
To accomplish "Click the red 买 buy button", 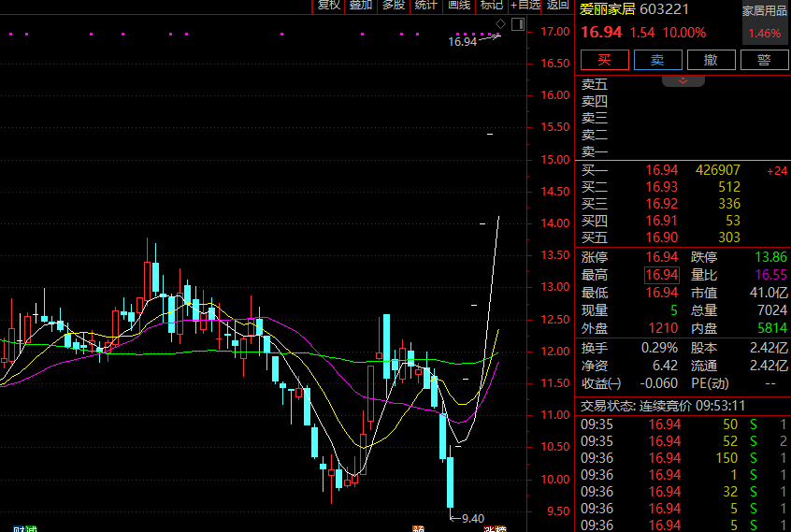I will tap(605, 60).
